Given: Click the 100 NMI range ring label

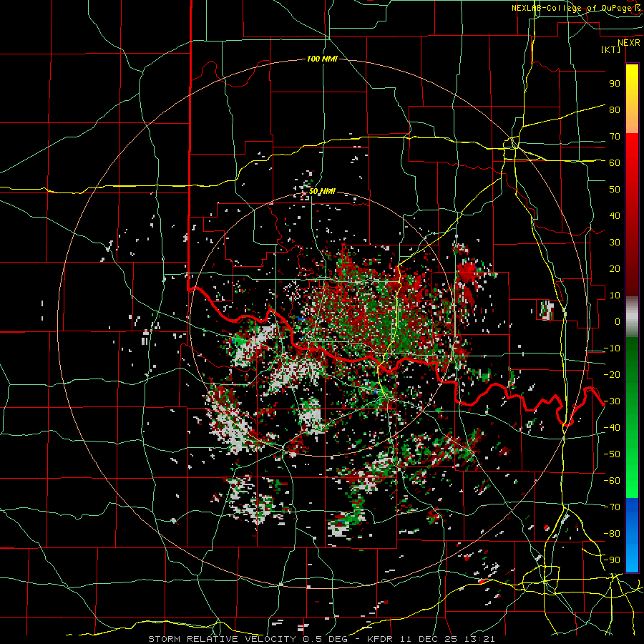Looking at the screenshot, I should 322,59.
